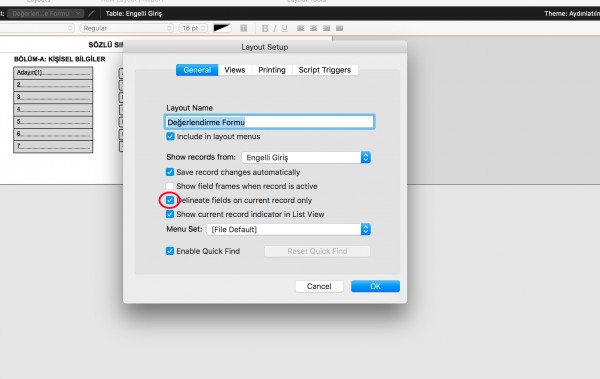Disable the Enable Quick Find checkbox
This screenshot has height=379, width=600.
click(x=170, y=251)
